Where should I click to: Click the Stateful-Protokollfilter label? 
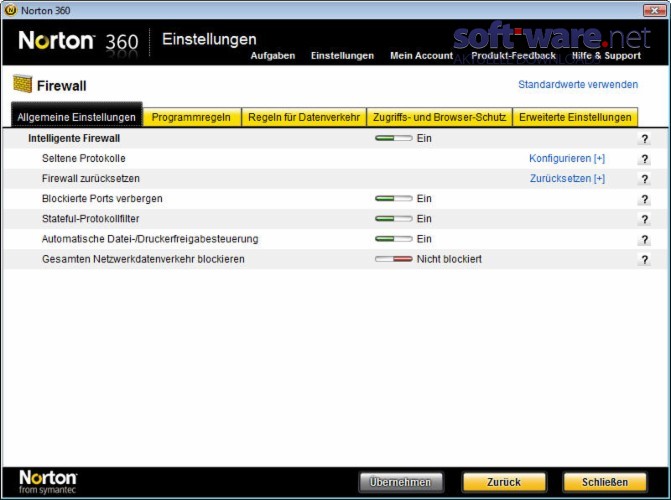(91, 219)
